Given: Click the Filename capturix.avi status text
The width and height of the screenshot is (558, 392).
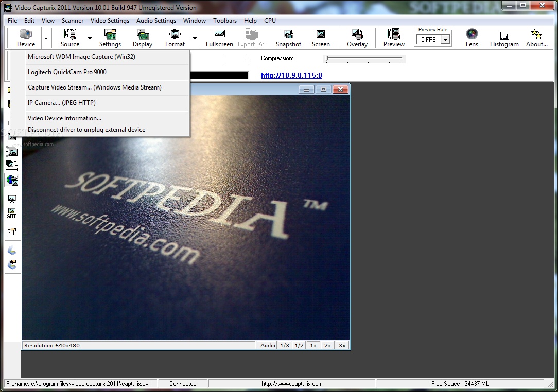Looking at the screenshot, I should click(78, 384).
